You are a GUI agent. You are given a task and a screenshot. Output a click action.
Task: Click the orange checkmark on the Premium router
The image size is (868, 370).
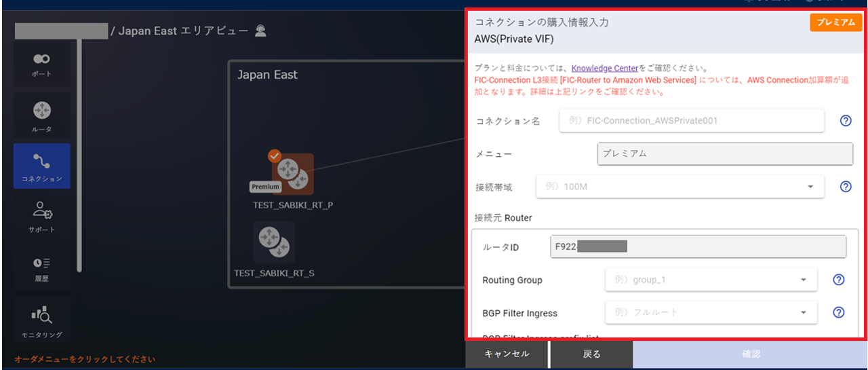(x=274, y=156)
